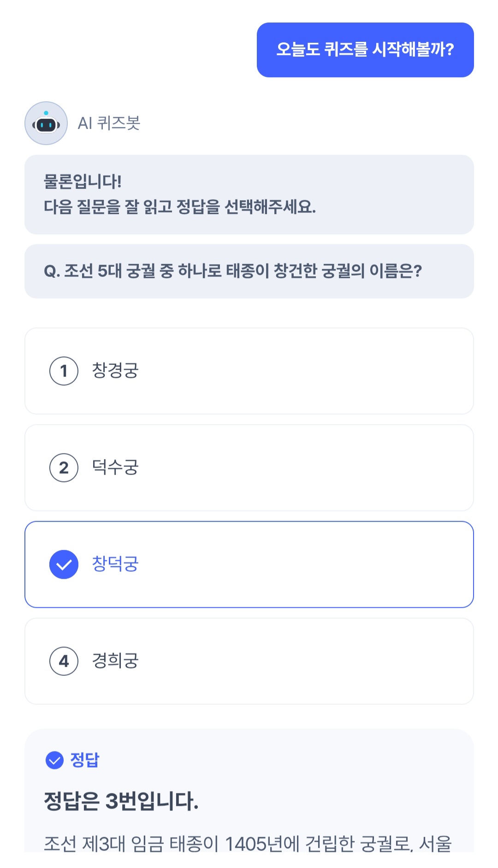Image resolution: width=498 pixels, height=868 pixels.
Task: Click the blue 정답 label
Action: click(x=85, y=760)
